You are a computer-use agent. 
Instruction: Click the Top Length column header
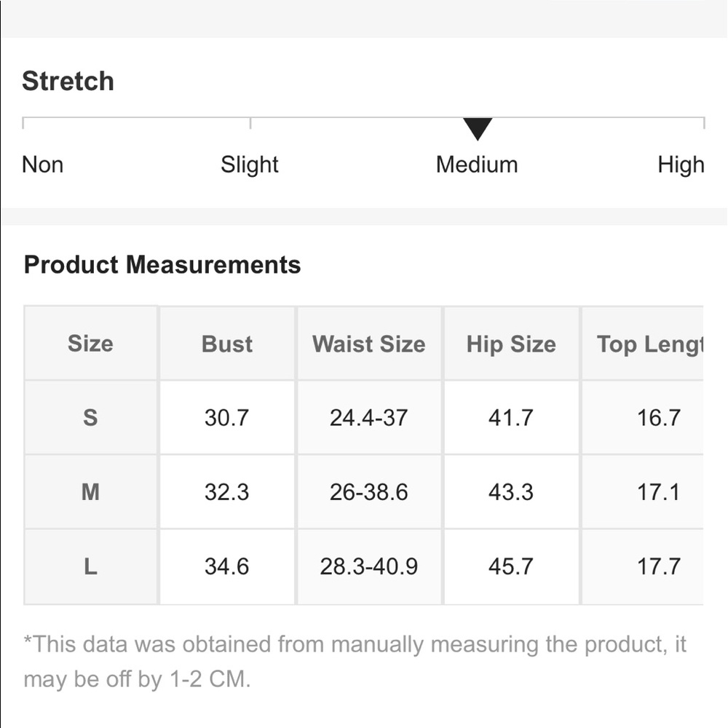coord(650,344)
